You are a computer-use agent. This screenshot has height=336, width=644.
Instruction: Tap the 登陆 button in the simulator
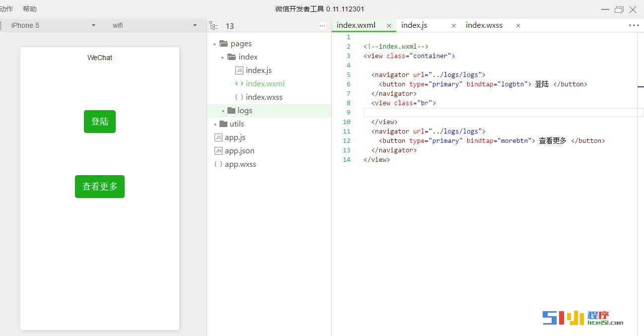click(99, 121)
